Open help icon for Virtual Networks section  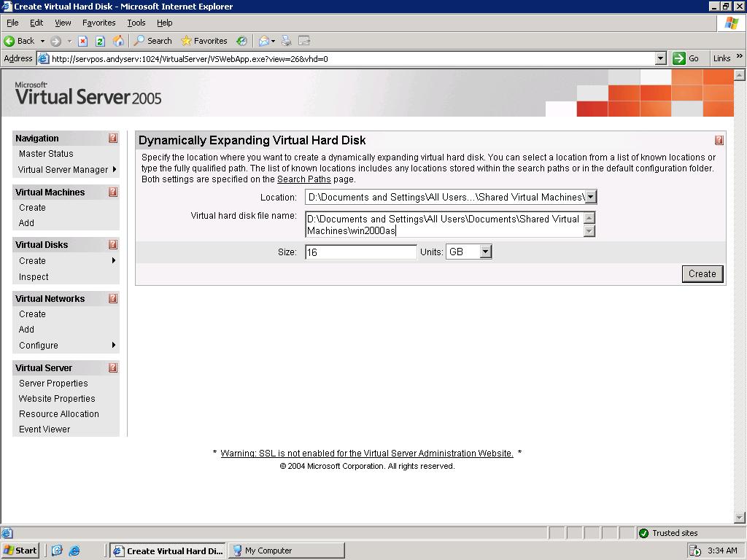tap(113, 298)
